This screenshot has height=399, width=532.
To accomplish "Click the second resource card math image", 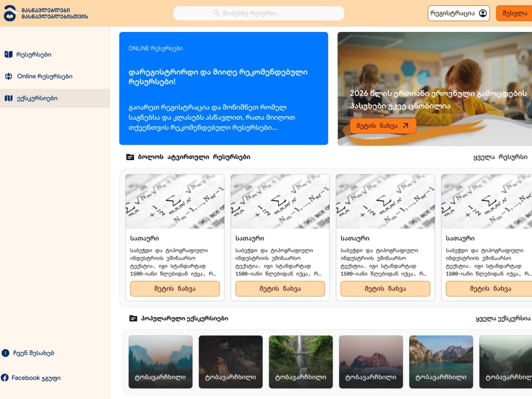I will (x=280, y=202).
